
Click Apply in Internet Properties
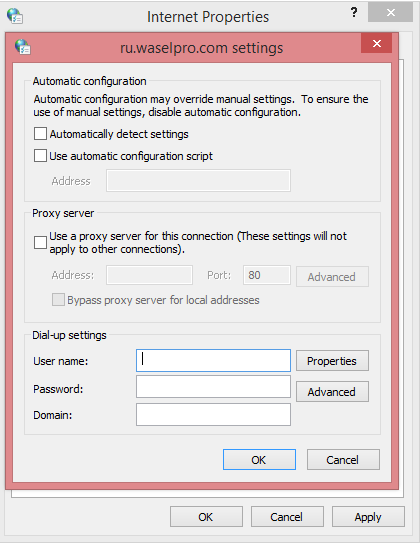[x=368, y=517]
